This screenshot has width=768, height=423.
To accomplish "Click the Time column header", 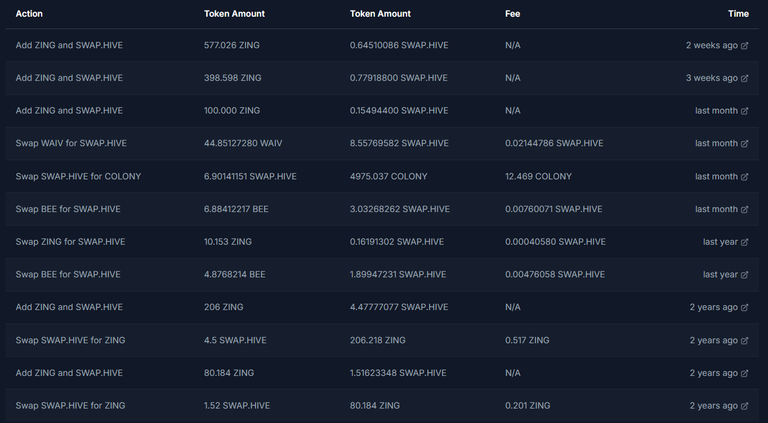I will pyautogui.click(x=738, y=14).
